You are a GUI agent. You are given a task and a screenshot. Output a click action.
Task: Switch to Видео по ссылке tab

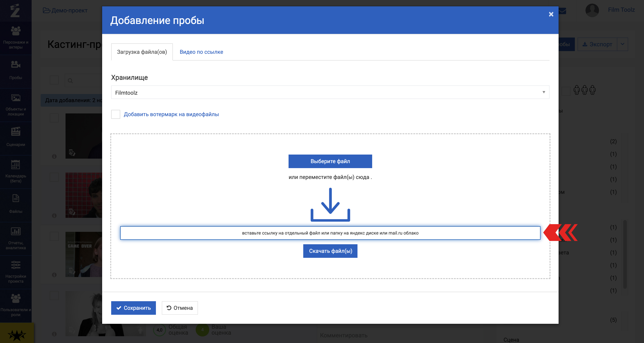point(201,52)
